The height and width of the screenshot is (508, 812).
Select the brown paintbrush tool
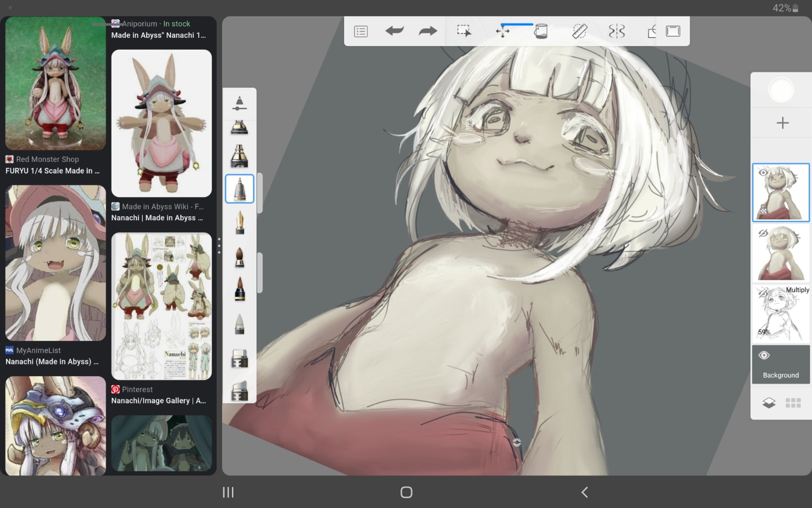click(x=239, y=257)
